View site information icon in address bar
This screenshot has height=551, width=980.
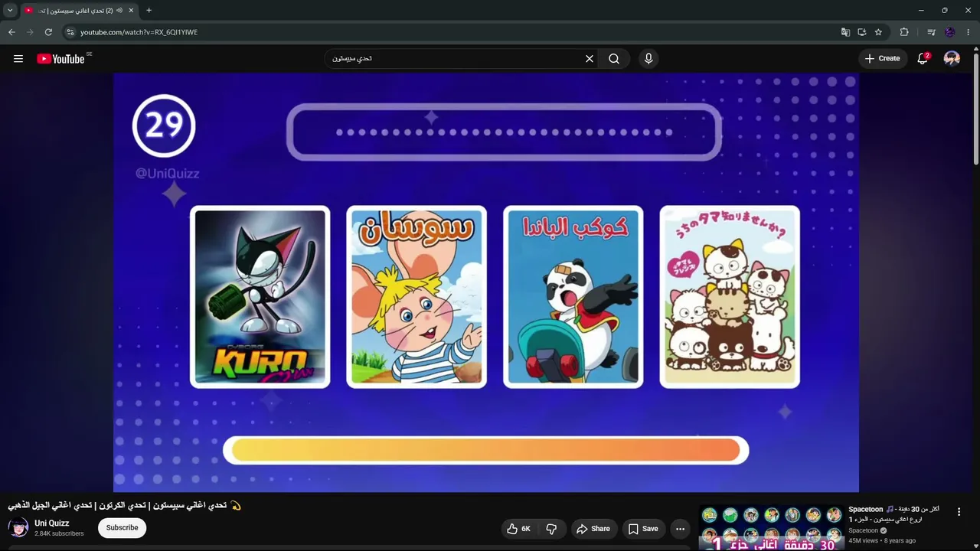click(x=70, y=32)
